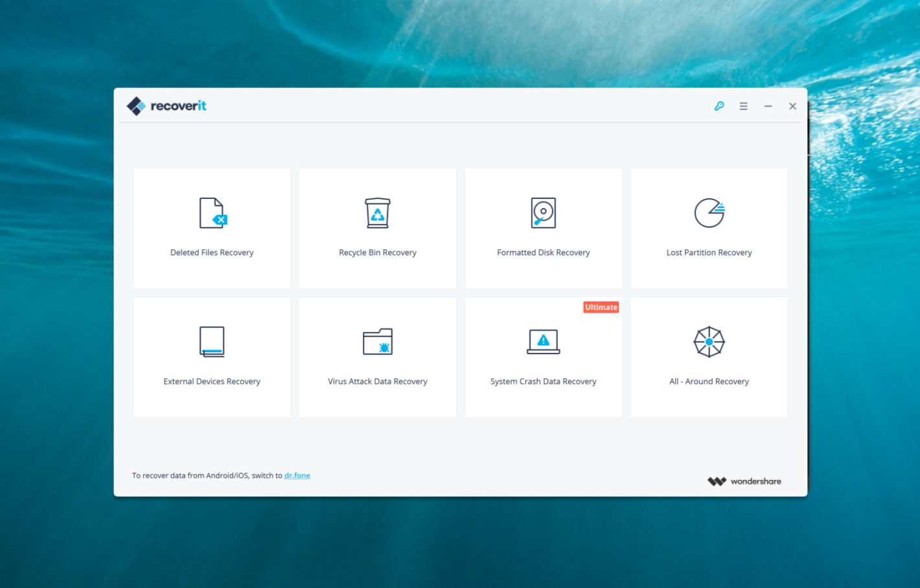Select the 'Lost Partition Recovery' tile
Screen dimensions: 920x588
click(x=709, y=228)
